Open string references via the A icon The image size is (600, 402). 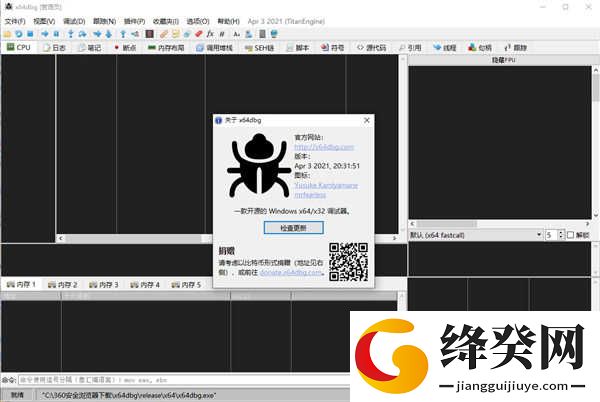pos(237,34)
